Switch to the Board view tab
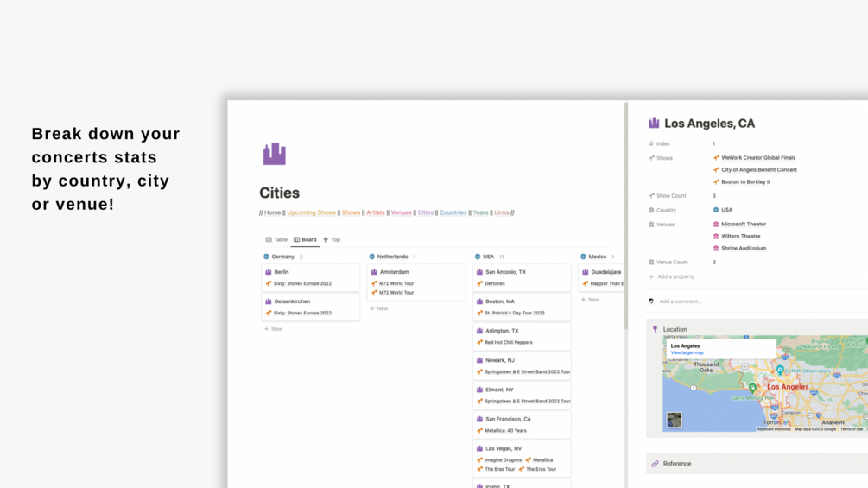Viewport: 868px width, 488px height. (305, 239)
